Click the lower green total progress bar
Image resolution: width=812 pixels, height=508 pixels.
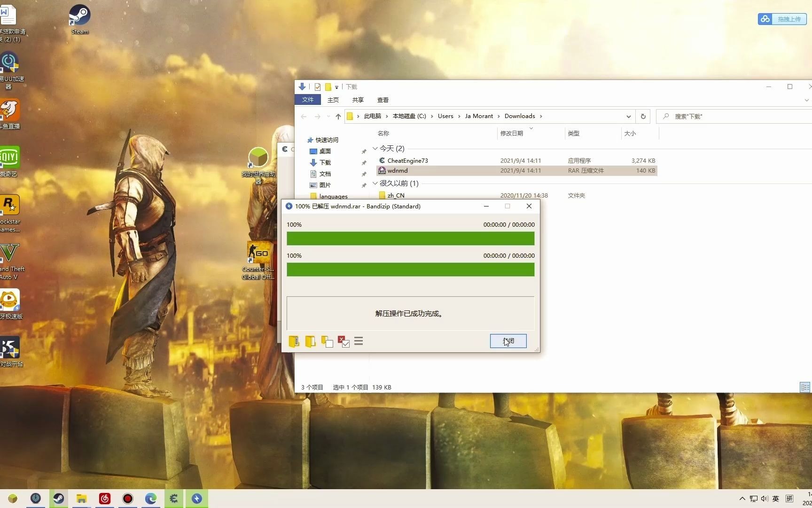tap(410, 270)
